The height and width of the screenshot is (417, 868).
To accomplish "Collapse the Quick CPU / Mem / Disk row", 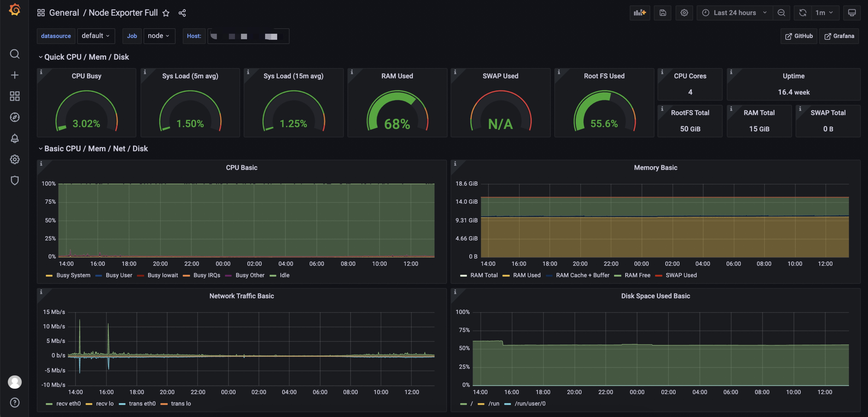I will pyautogui.click(x=87, y=57).
